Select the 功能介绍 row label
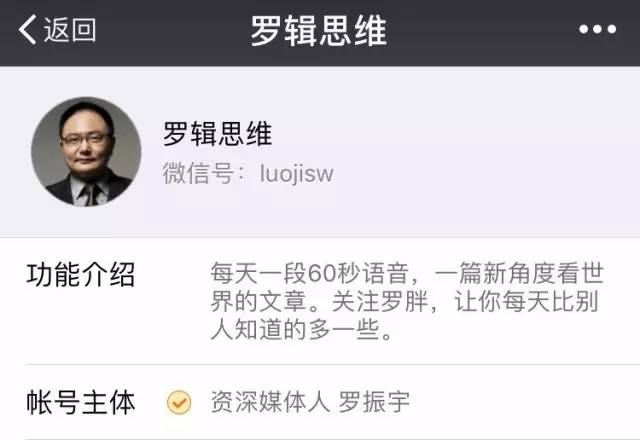Image resolution: width=640 pixels, height=440 pixels. coord(80,274)
